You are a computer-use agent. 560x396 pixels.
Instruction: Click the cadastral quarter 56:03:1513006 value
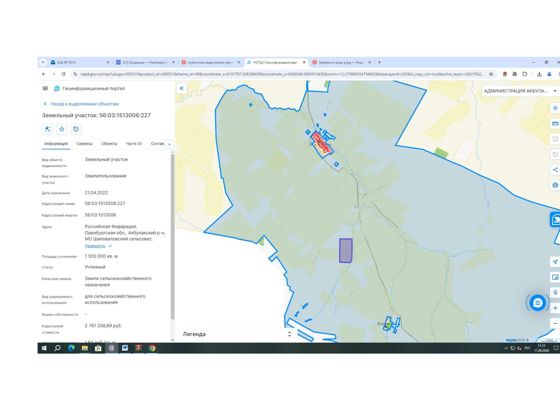[100, 215]
